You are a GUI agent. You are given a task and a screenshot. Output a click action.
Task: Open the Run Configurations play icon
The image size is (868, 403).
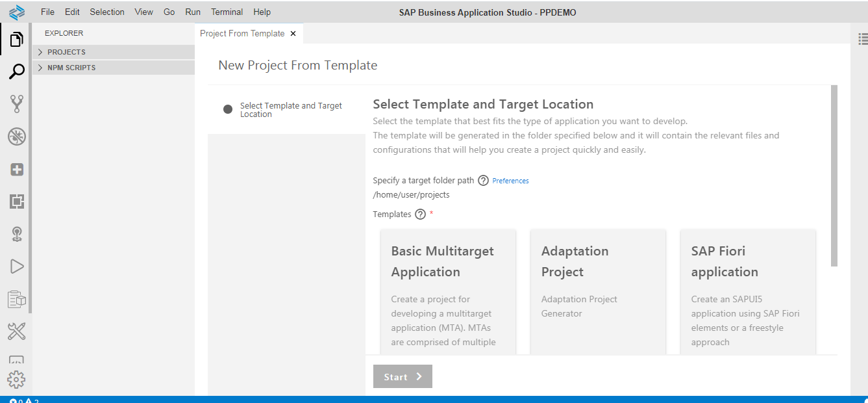pyautogui.click(x=16, y=266)
